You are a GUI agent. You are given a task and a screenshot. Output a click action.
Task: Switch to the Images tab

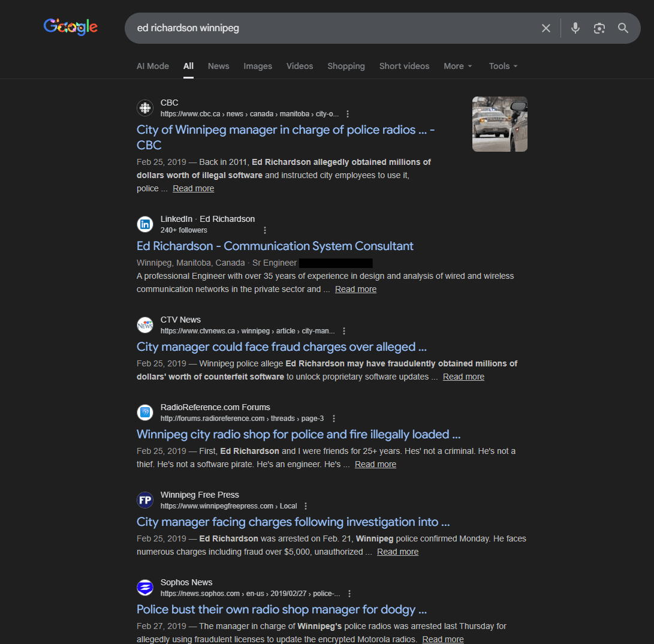[x=257, y=66]
